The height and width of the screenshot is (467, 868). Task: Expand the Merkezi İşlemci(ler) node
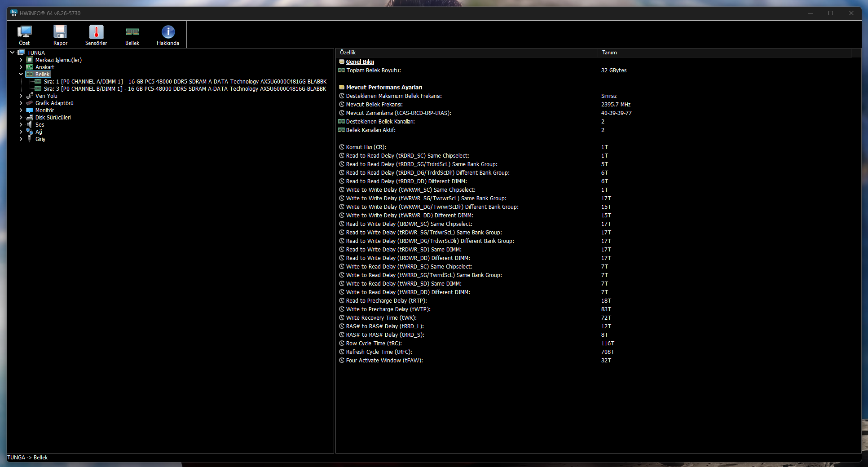[x=21, y=60]
